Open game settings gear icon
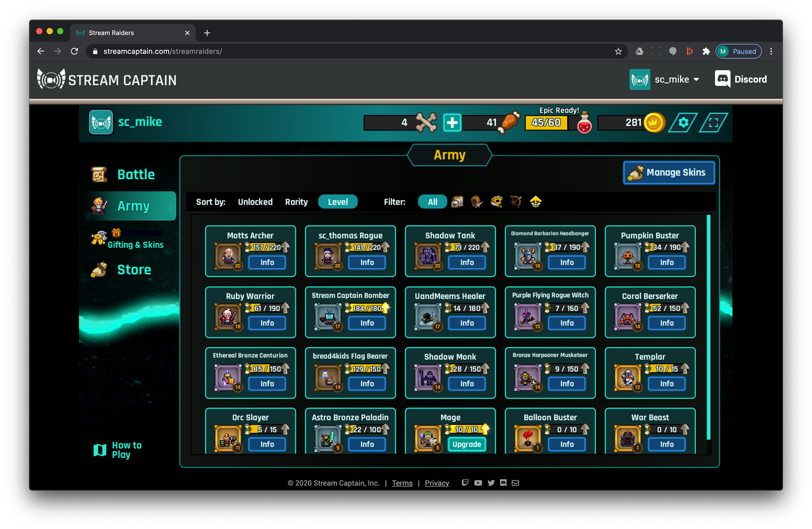The height and width of the screenshot is (529, 812). click(683, 123)
